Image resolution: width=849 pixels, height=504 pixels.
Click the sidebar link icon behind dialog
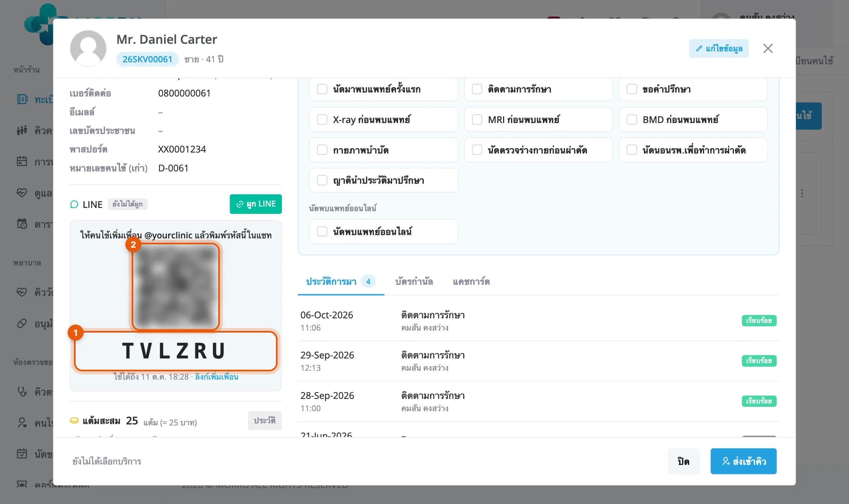(x=22, y=324)
